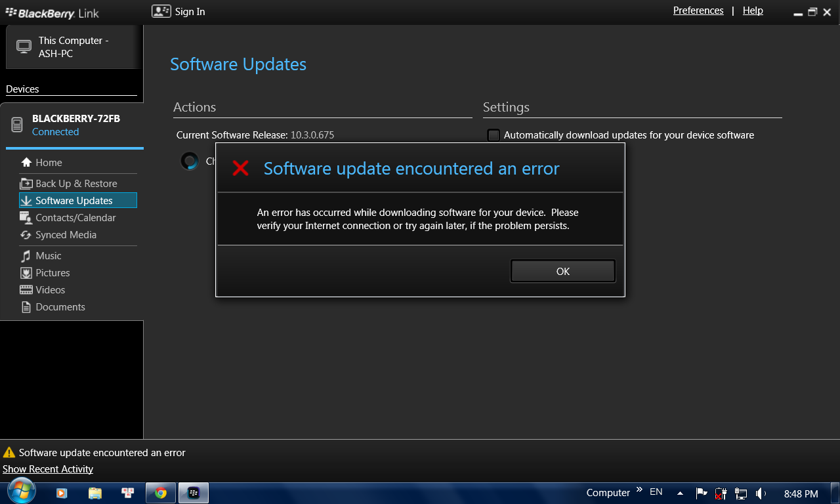840x504 pixels.
Task: Click the Synced Media sync icon
Action: coord(26,235)
